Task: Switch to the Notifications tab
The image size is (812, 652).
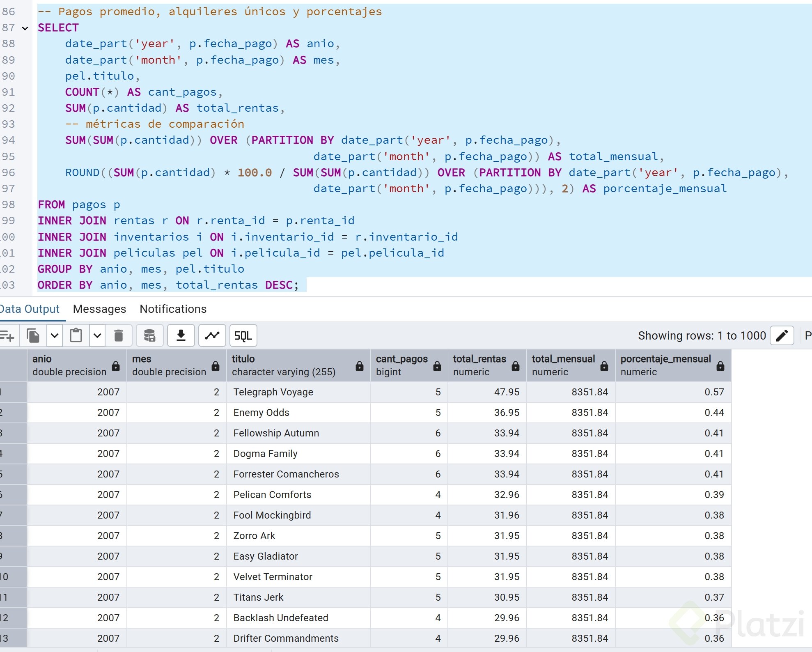Action: (x=173, y=309)
